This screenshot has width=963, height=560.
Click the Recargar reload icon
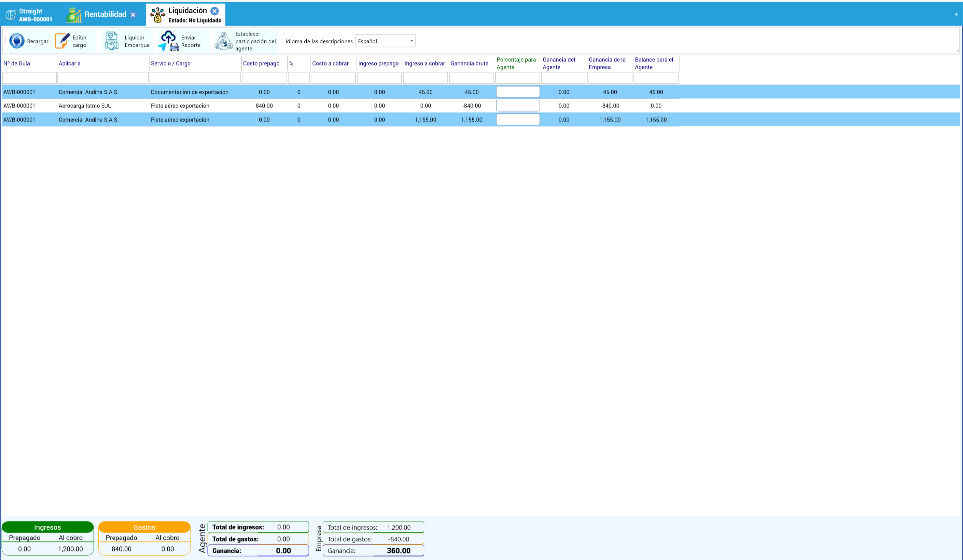tap(17, 41)
